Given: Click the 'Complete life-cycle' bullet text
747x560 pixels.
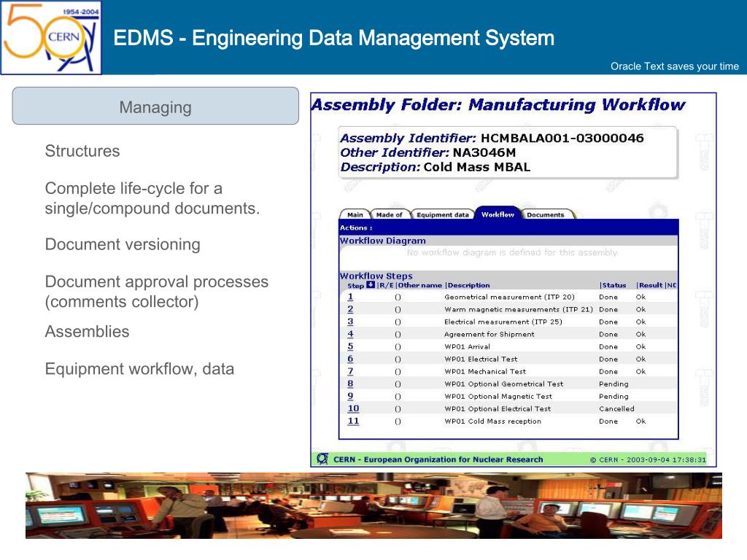Looking at the screenshot, I should click(152, 198).
